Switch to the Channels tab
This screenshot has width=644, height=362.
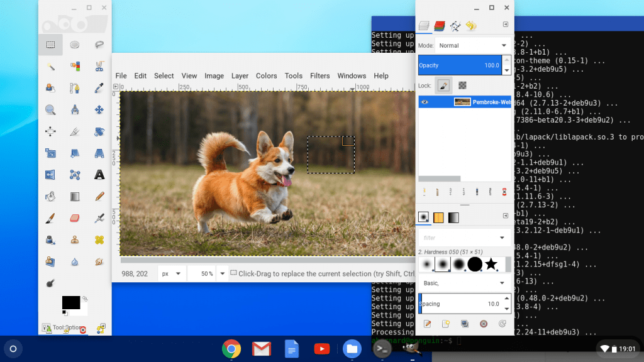[440, 26]
